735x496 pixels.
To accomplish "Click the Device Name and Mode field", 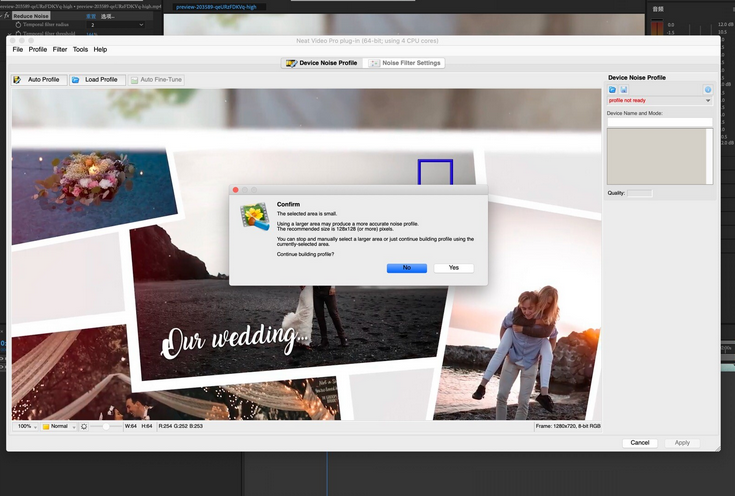I will 660,122.
